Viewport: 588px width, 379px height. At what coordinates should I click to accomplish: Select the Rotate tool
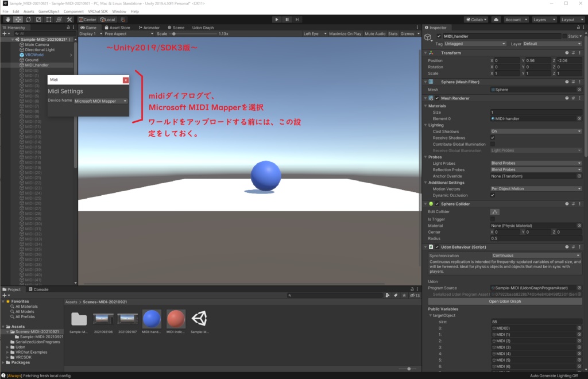[28, 20]
